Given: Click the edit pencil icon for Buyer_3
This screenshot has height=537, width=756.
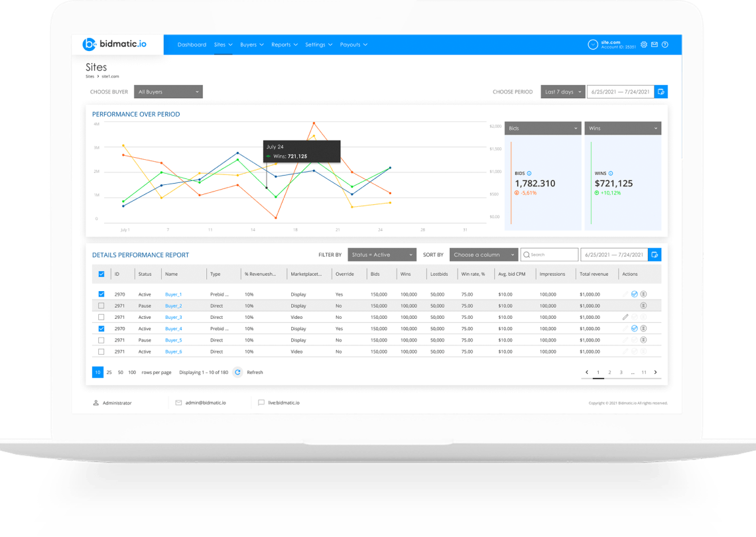Looking at the screenshot, I should 625,317.
